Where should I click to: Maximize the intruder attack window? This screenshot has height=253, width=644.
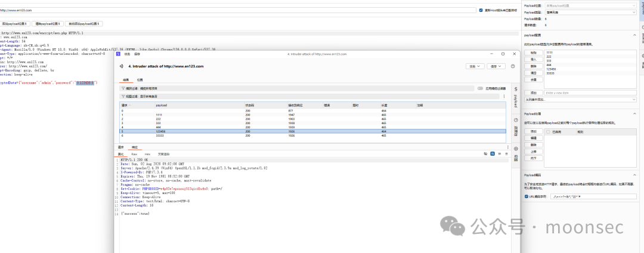pos(503,54)
